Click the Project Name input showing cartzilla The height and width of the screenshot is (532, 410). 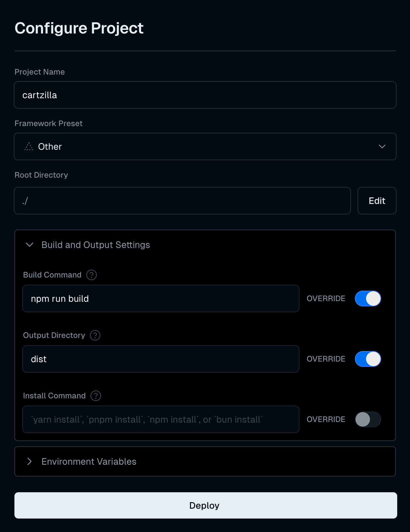205,95
